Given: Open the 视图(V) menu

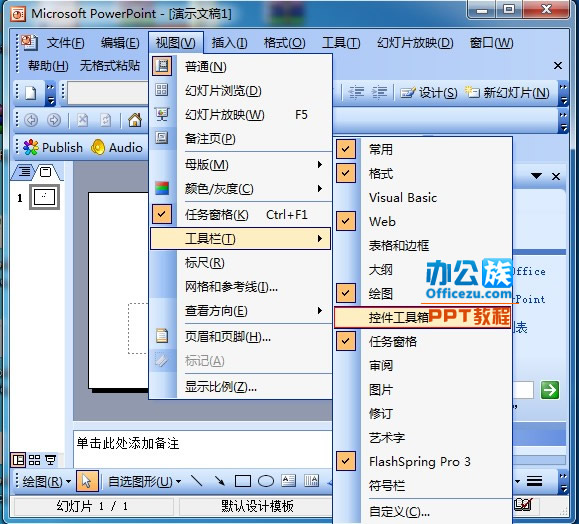Looking at the screenshot, I should 176,43.
